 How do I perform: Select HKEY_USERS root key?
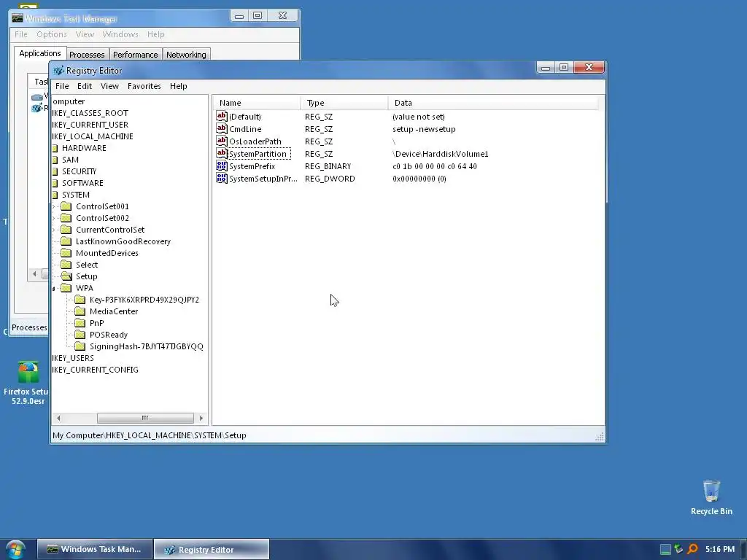[x=73, y=358]
